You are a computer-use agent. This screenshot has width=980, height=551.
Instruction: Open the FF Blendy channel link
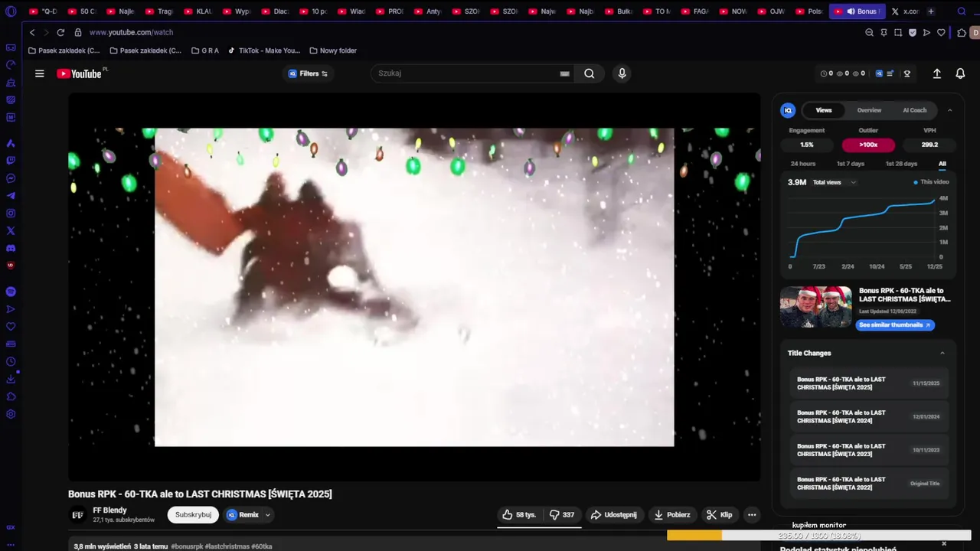pos(109,510)
